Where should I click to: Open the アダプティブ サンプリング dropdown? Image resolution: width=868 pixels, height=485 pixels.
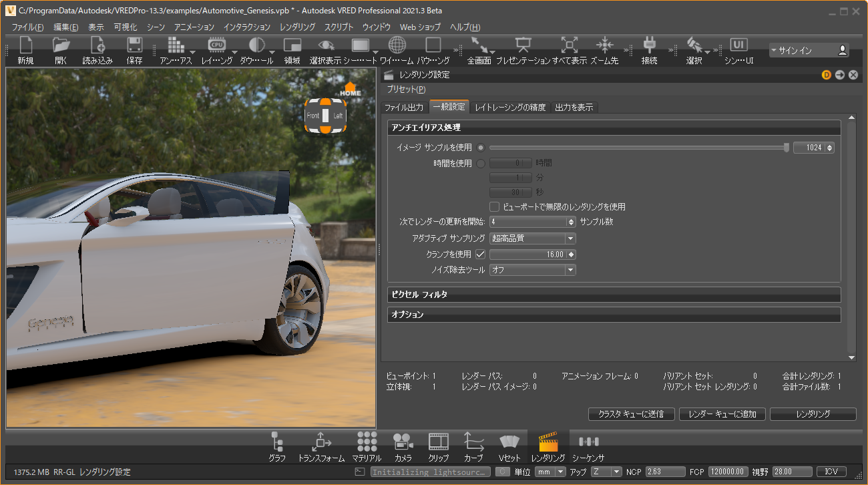click(x=532, y=238)
